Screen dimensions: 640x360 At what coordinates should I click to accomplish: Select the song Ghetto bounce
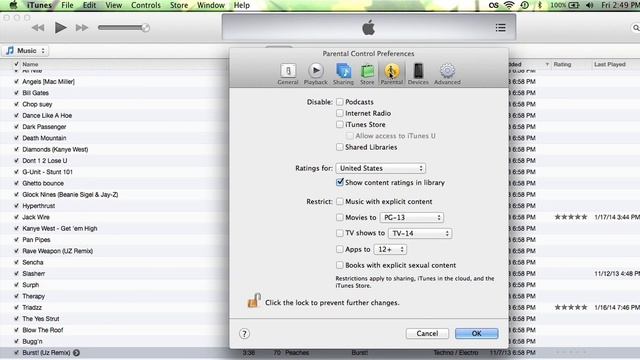coord(43,183)
